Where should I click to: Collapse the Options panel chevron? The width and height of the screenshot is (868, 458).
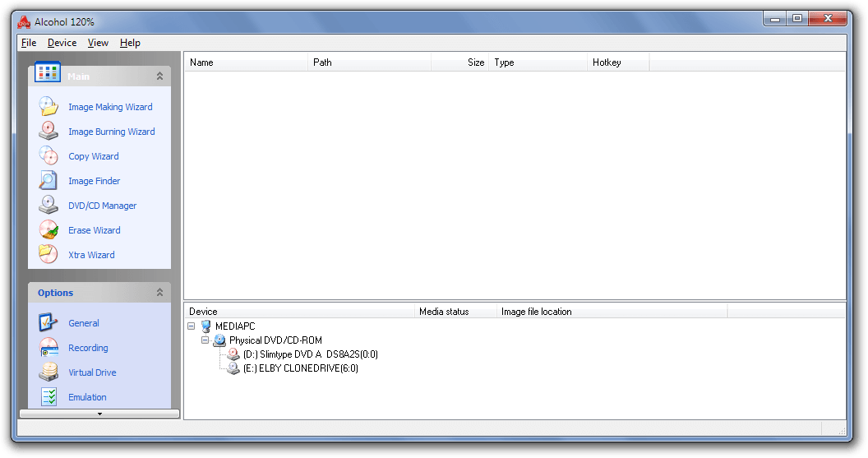tap(159, 293)
